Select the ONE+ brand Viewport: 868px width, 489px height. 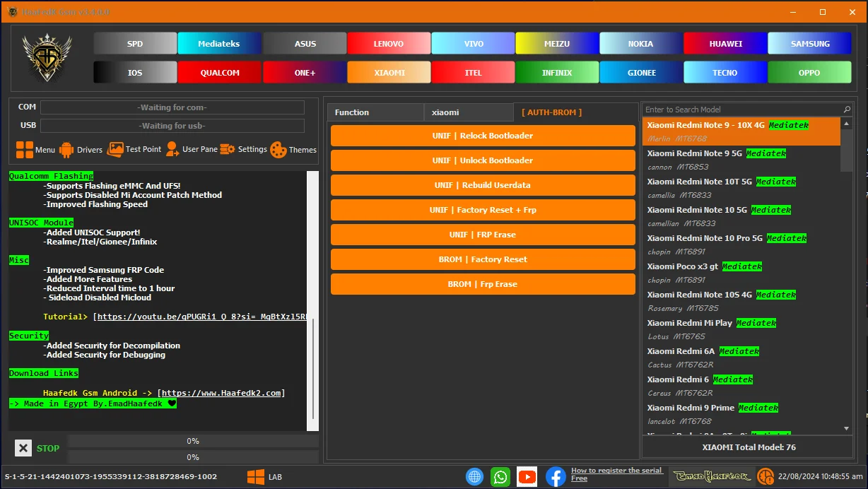pos(305,73)
